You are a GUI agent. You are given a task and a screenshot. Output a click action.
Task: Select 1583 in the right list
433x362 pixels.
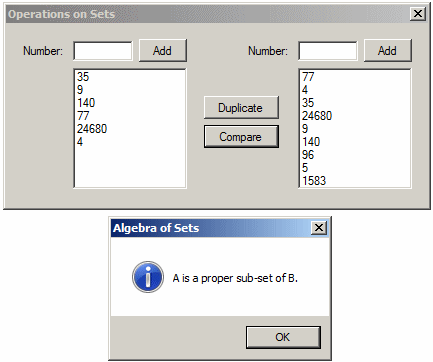(314, 181)
